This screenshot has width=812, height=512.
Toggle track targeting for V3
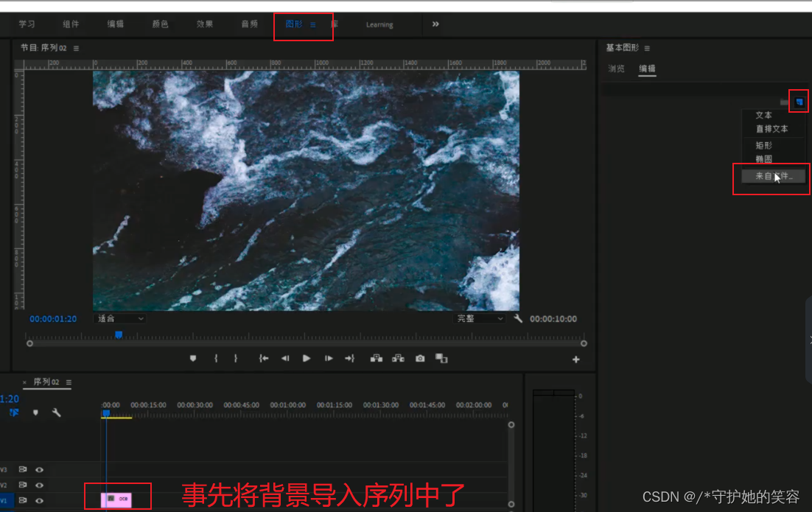tap(4, 469)
